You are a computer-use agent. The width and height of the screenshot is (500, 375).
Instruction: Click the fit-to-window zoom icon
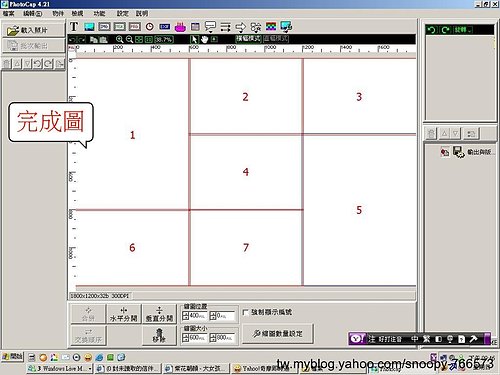tap(139, 39)
